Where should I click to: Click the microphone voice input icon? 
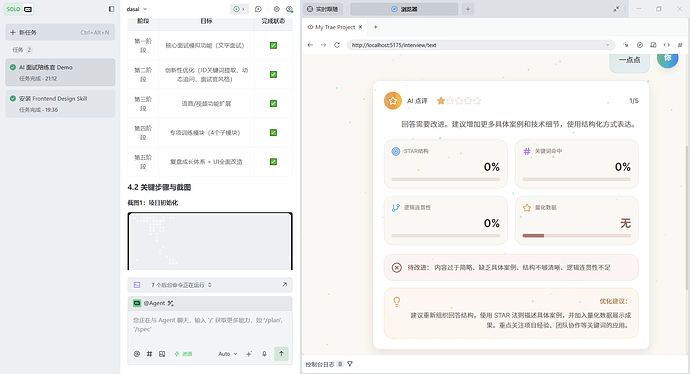[264, 354]
